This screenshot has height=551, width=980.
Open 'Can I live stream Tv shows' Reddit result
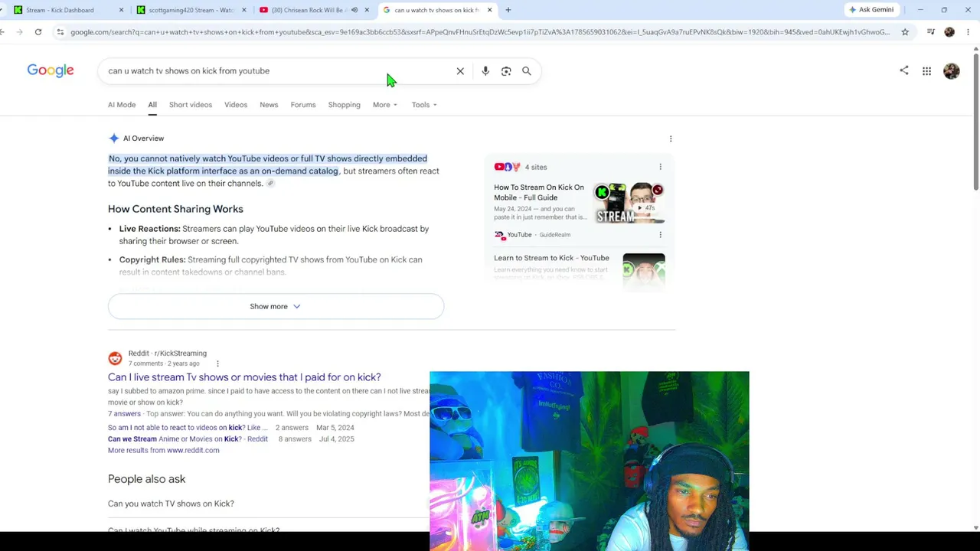244,377
